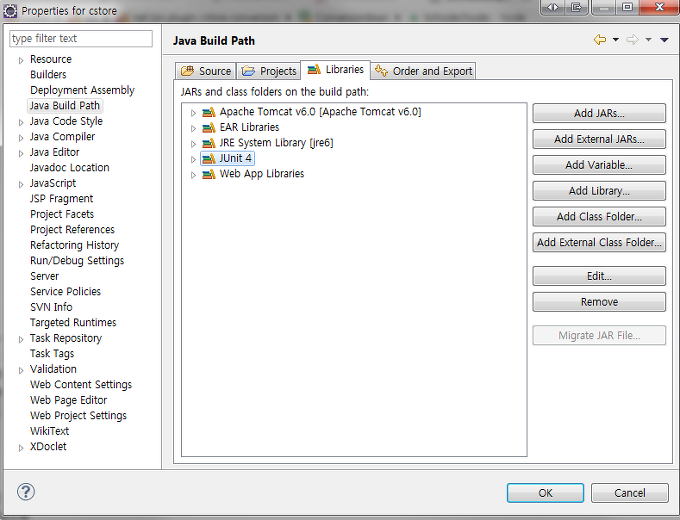Select Task Tags page
The width and height of the screenshot is (680, 520).
click(x=52, y=353)
